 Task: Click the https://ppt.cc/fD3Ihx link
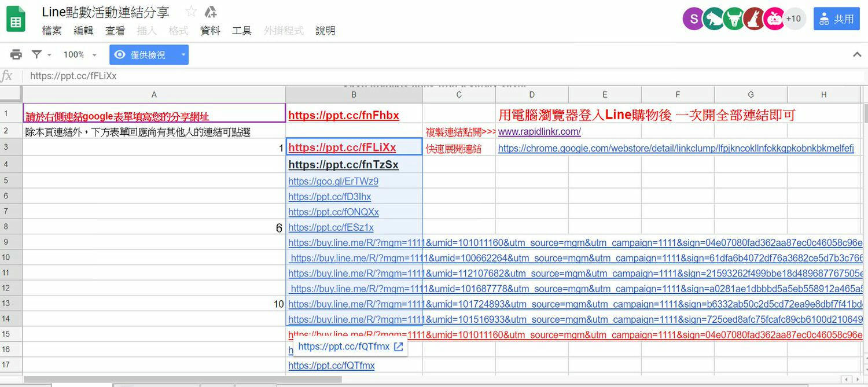330,197
